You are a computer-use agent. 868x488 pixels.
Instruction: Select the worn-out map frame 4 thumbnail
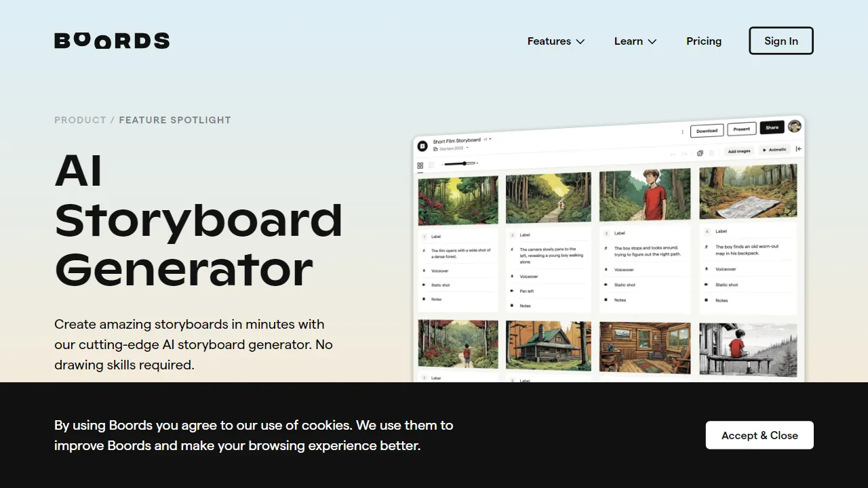[748, 192]
